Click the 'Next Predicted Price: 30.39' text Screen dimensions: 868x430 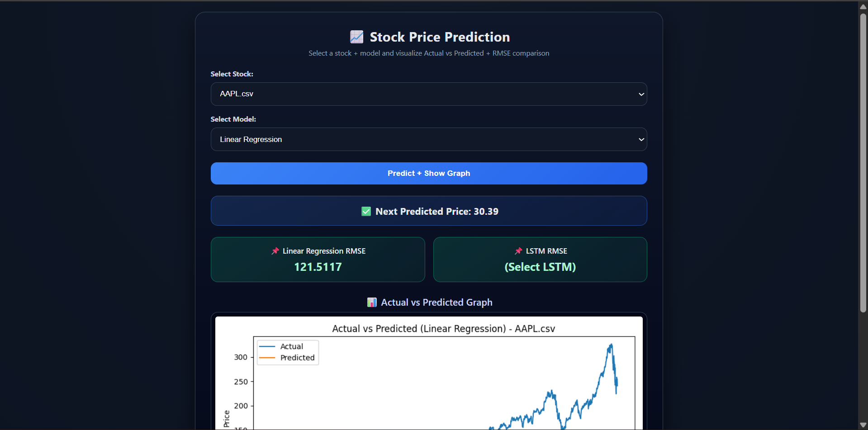coord(437,212)
